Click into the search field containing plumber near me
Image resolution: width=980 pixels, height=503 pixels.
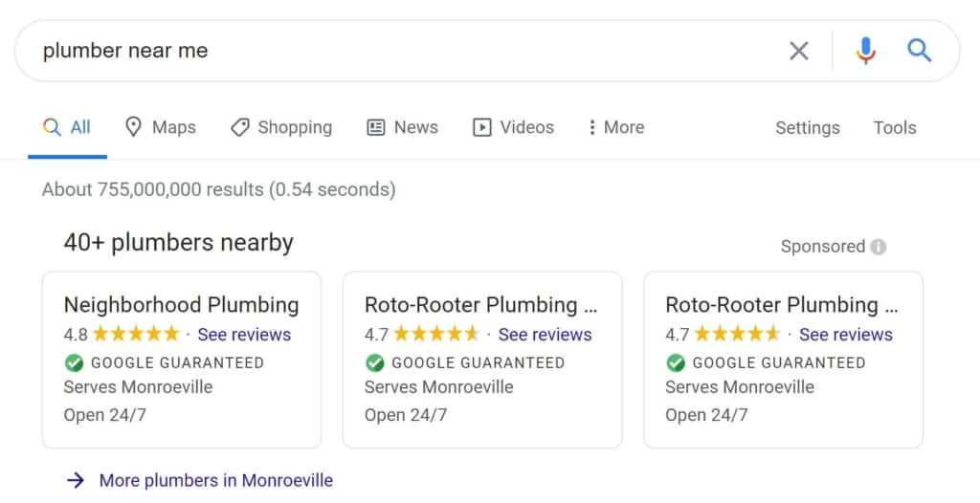(x=383, y=51)
